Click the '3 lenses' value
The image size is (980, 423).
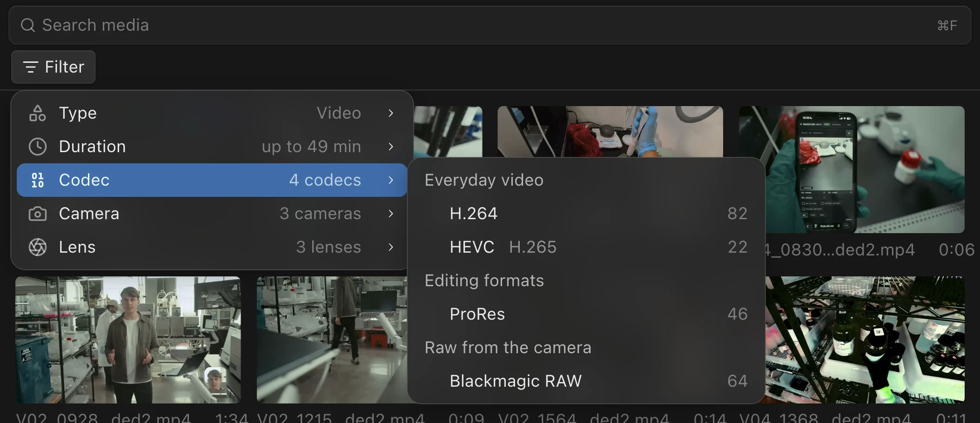tap(329, 247)
